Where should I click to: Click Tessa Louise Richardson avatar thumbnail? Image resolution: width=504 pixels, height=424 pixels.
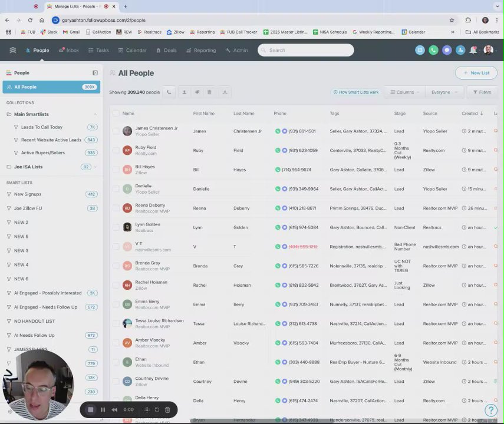click(x=127, y=324)
